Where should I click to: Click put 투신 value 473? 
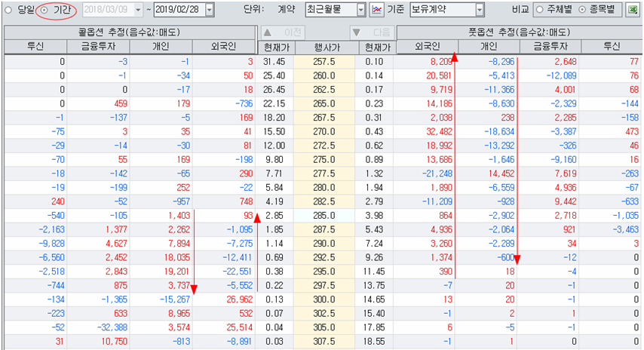(x=632, y=131)
